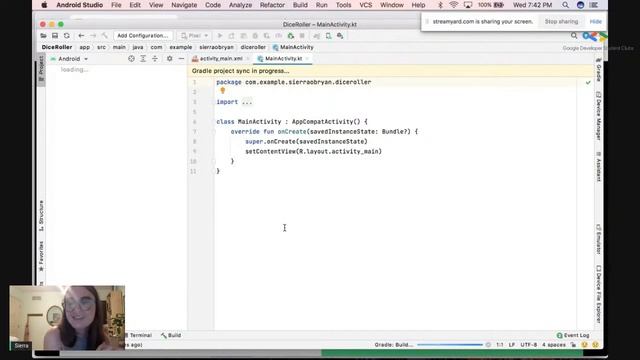Toggle the Structure side tool window
The width and height of the screenshot is (640, 360).
41,216
